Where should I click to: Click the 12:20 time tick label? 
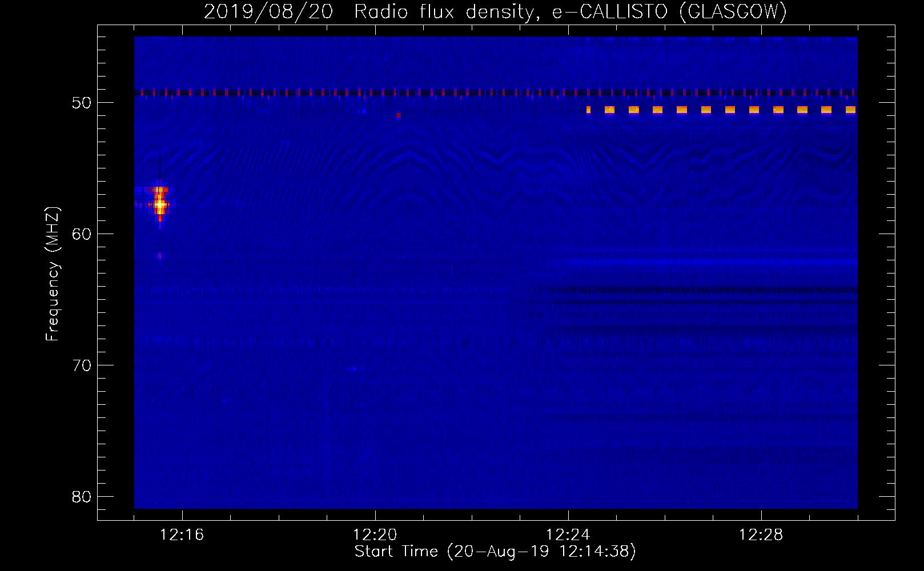tap(375, 535)
